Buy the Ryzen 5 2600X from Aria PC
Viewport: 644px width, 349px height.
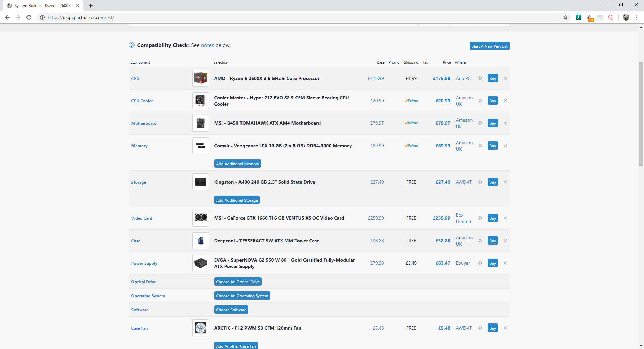click(x=493, y=78)
